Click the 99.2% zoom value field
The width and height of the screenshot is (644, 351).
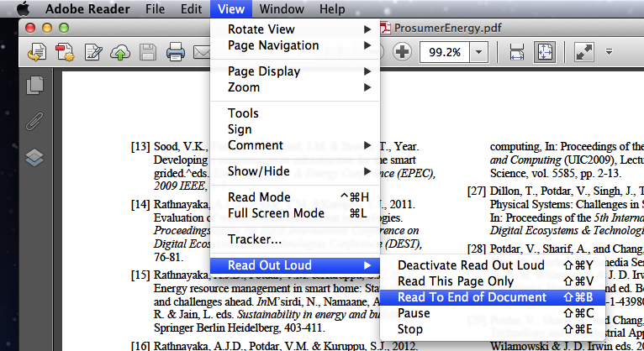pos(445,52)
